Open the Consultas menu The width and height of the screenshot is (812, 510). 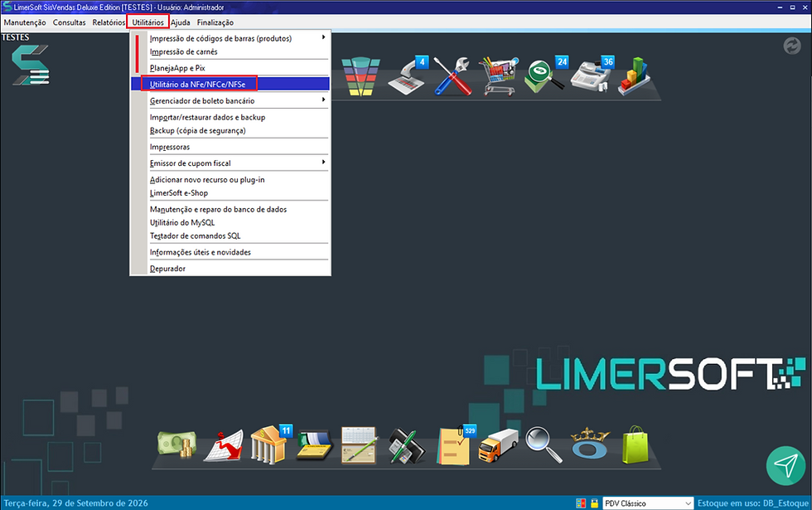(x=70, y=22)
